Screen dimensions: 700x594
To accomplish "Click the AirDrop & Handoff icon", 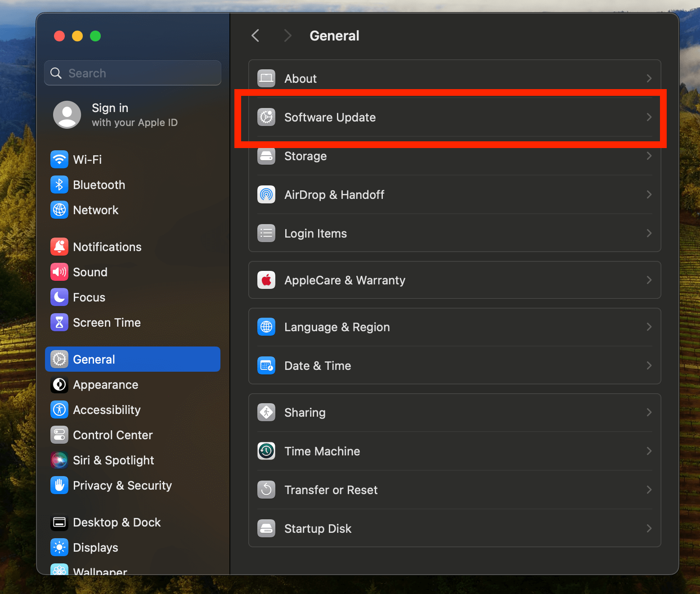I will 266,194.
